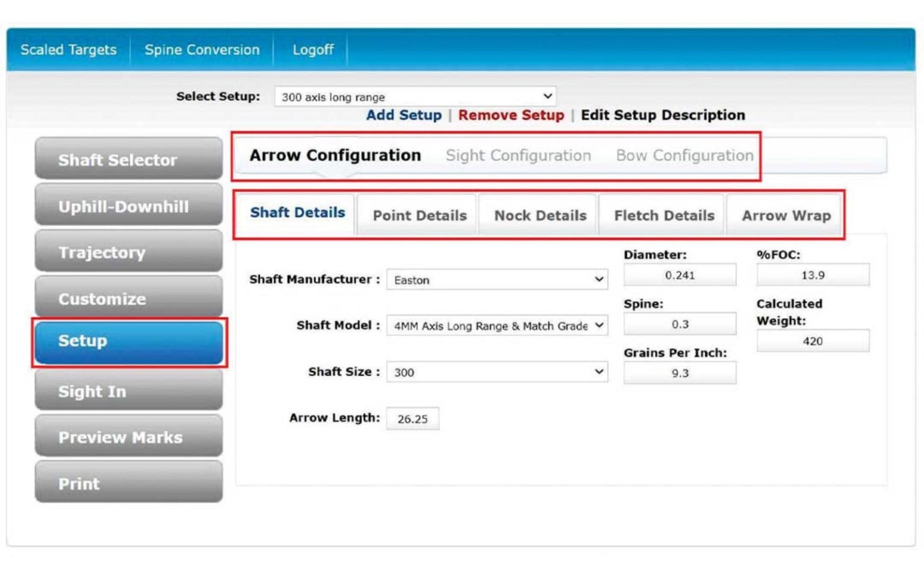
Task: Open the Bow Configuration section
Action: [x=684, y=155]
